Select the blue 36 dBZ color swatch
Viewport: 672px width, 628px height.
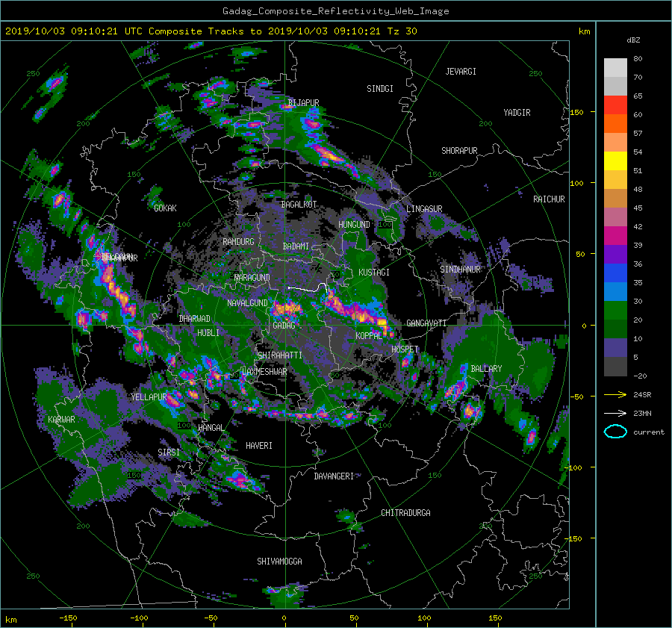point(615,273)
